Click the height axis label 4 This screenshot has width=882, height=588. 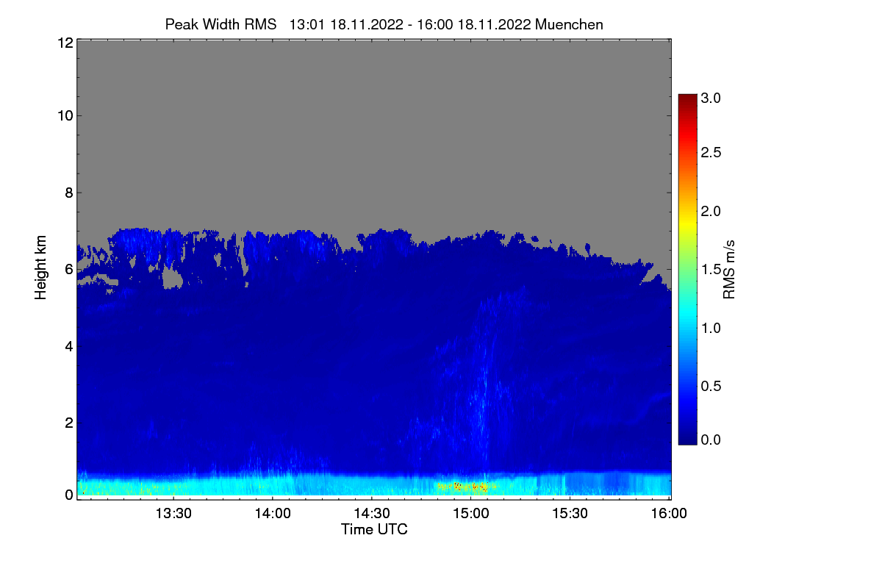coord(68,346)
